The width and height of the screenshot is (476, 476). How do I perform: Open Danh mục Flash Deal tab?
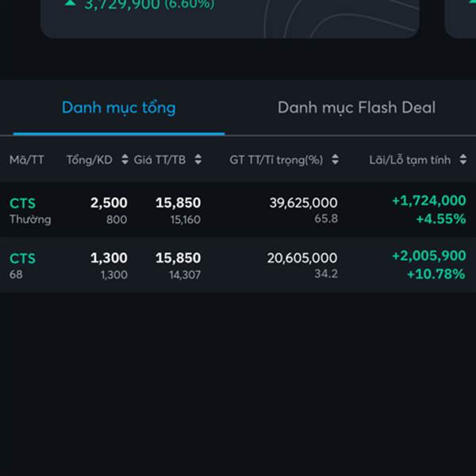pyautogui.click(x=356, y=108)
